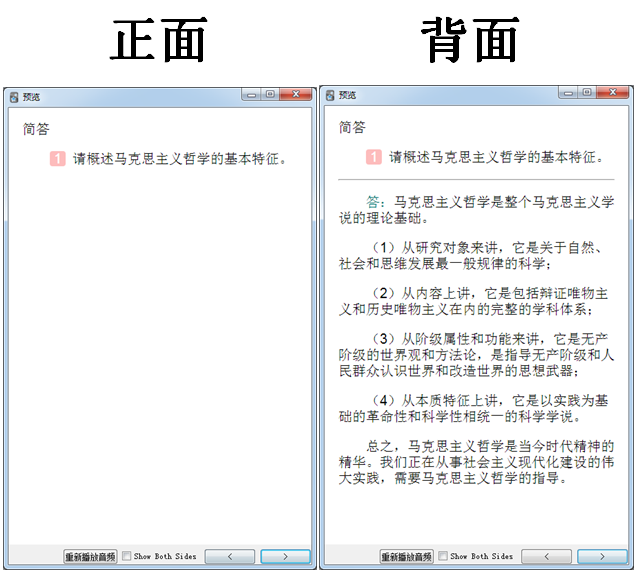Go to previous card in left window

pos(230,556)
